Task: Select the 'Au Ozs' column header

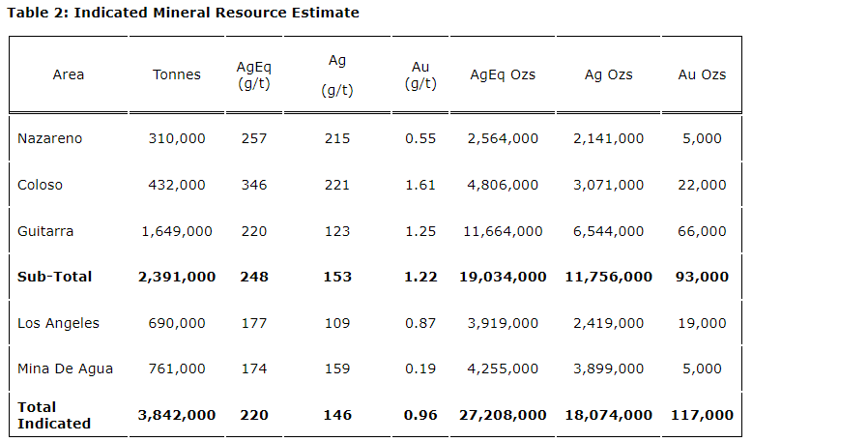Action: click(x=702, y=74)
